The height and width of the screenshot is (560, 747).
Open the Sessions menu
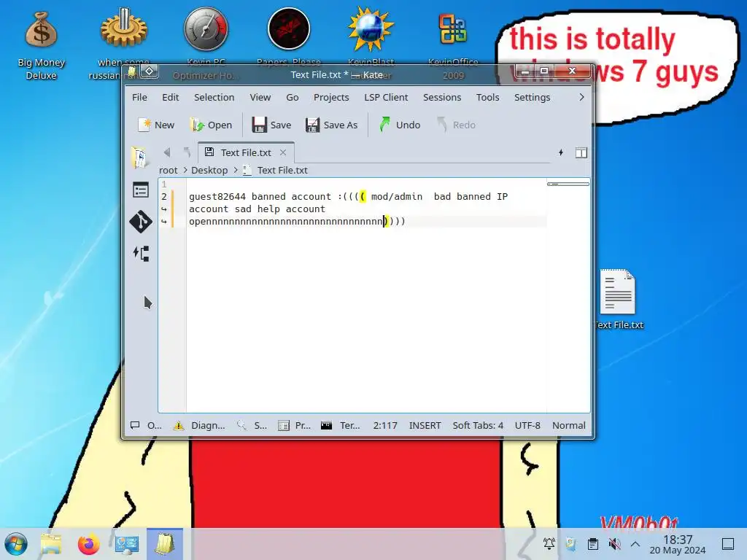pyautogui.click(x=442, y=97)
